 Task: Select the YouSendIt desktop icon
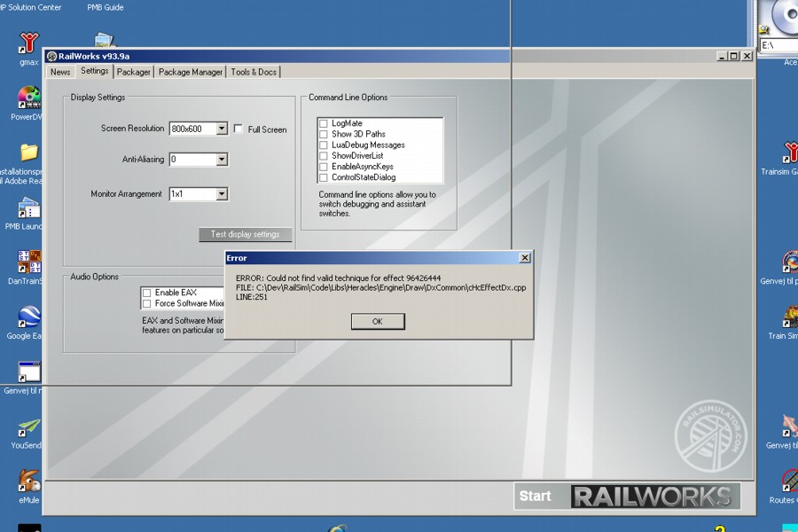pyautogui.click(x=28, y=427)
